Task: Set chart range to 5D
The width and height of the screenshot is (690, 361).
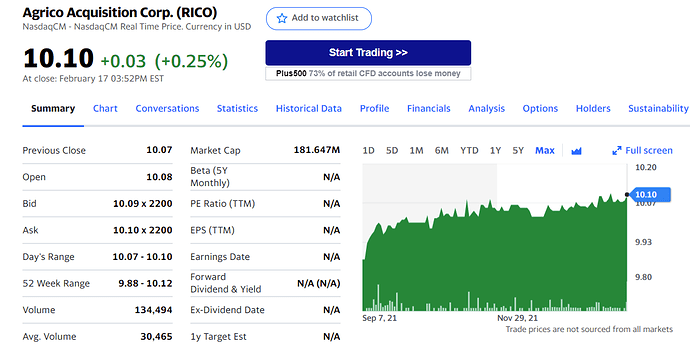Action: click(x=392, y=151)
